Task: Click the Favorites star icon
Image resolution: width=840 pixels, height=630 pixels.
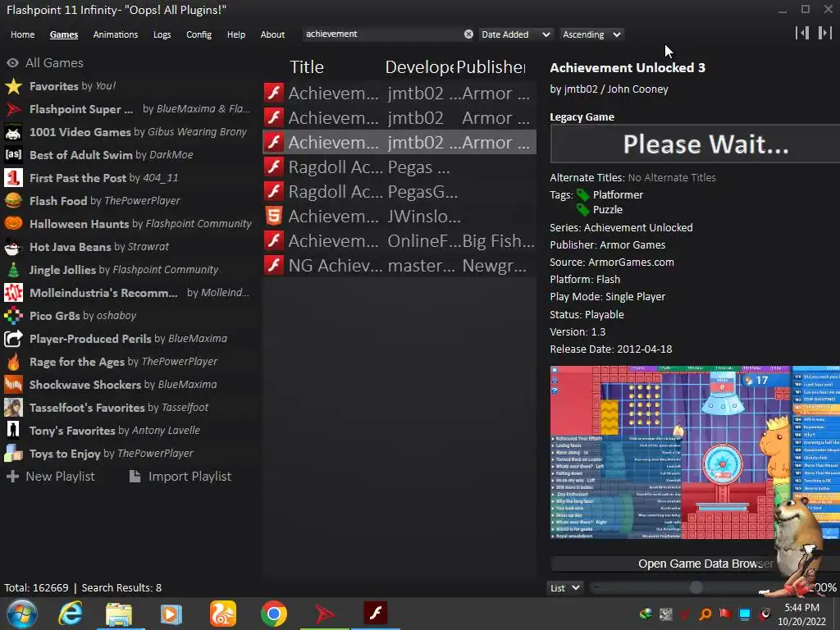Action: pyautogui.click(x=13, y=86)
